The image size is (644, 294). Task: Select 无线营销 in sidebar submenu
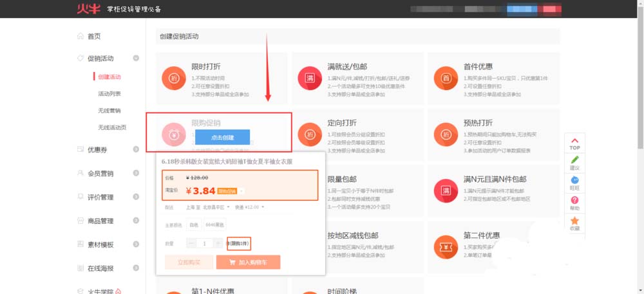click(109, 110)
